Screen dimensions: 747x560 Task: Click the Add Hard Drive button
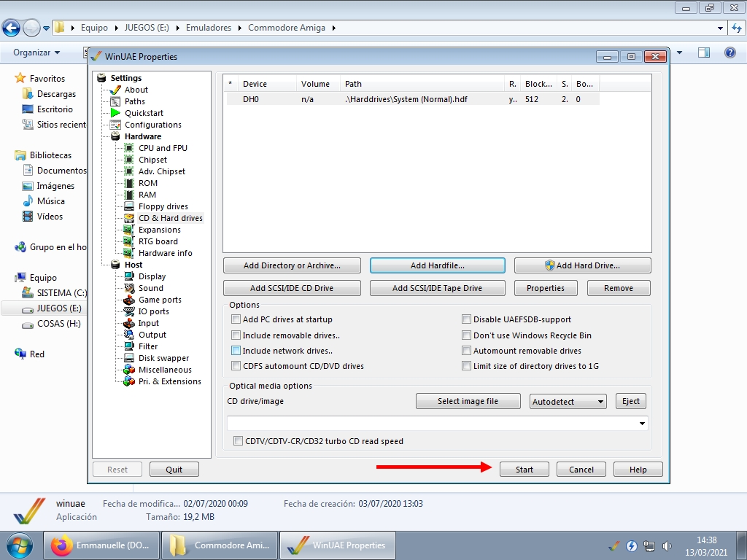point(583,265)
